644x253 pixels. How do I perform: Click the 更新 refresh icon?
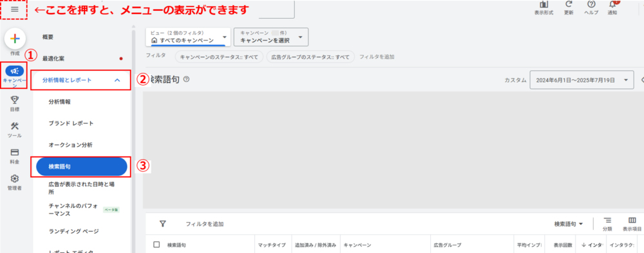pyautogui.click(x=569, y=5)
